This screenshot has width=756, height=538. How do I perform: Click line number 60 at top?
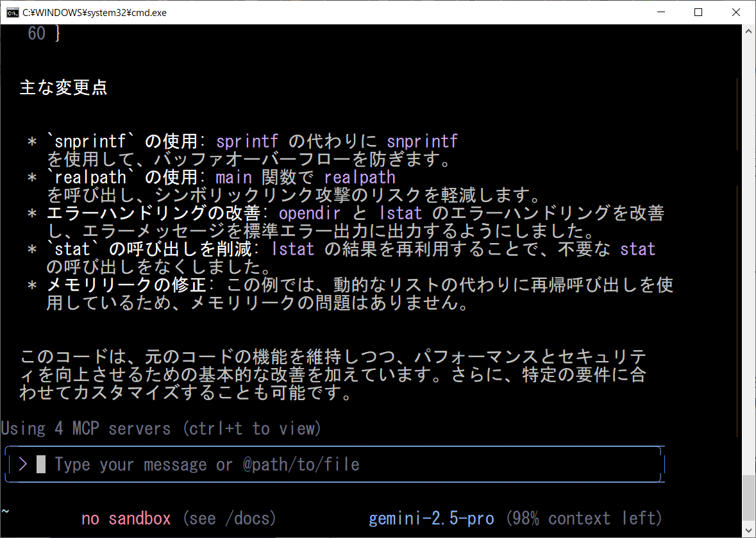[37, 34]
